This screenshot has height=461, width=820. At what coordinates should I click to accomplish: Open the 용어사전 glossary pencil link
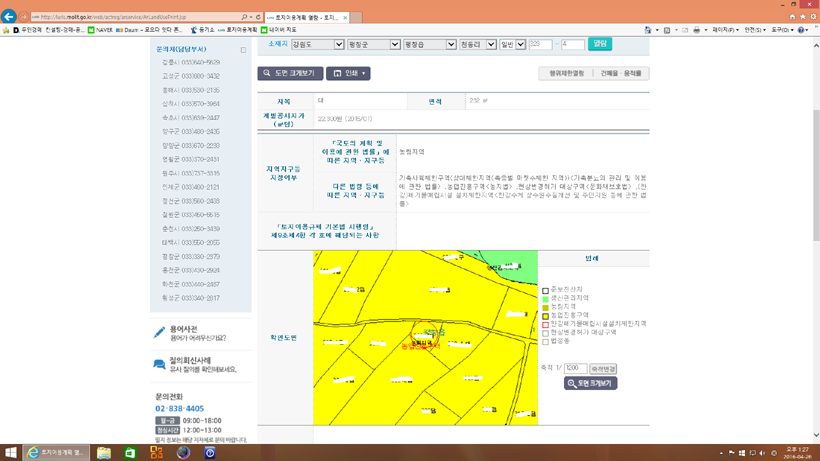tap(190, 333)
